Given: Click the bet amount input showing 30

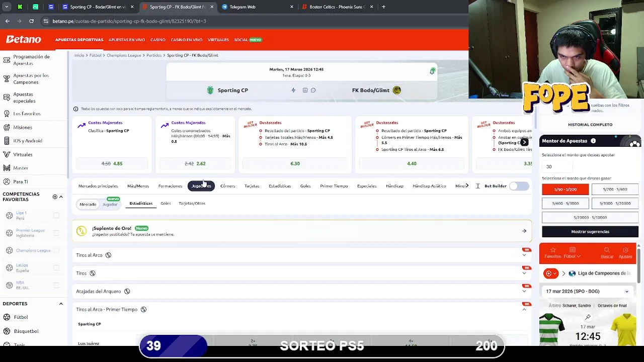Looking at the screenshot, I should pos(558,166).
